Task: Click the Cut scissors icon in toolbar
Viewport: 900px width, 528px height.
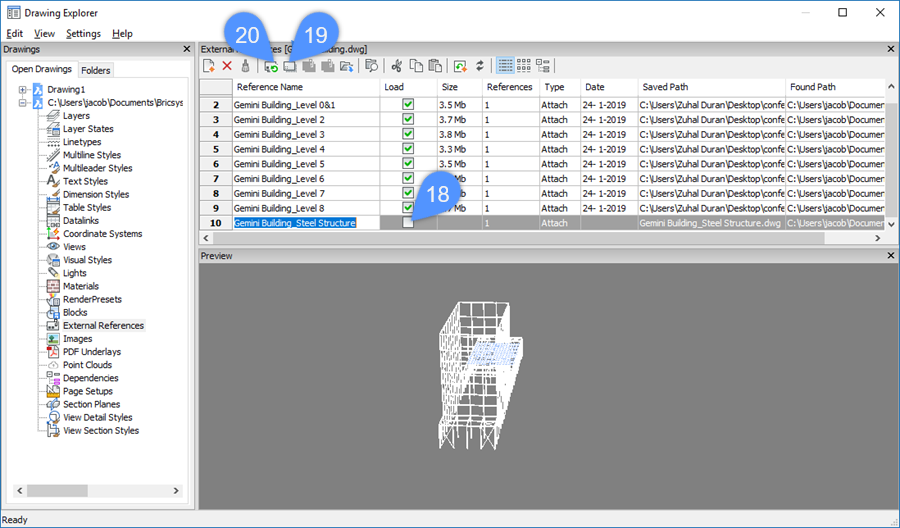Action: [x=397, y=66]
